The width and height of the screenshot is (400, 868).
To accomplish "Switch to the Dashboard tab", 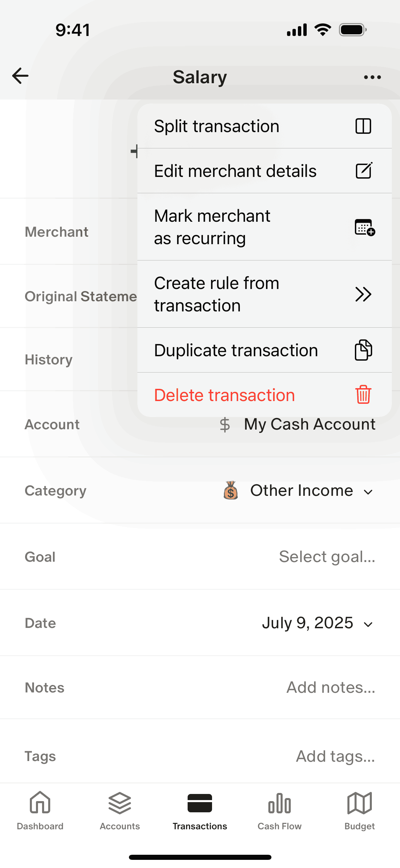I will pyautogui.click(x=40, y=810).
